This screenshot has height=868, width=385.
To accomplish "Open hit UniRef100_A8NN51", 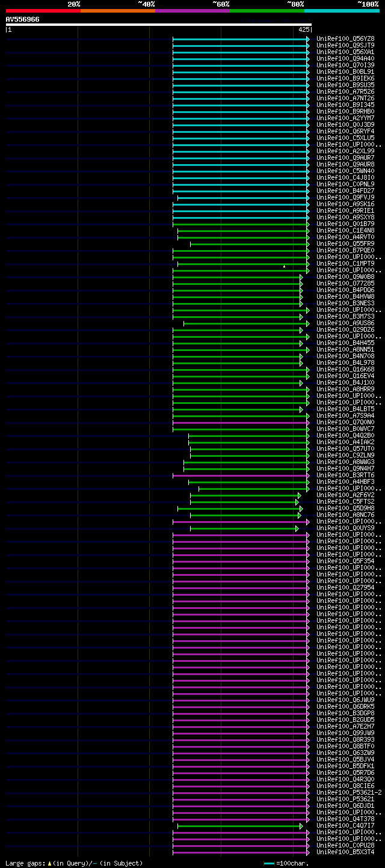I will [345, 349].
